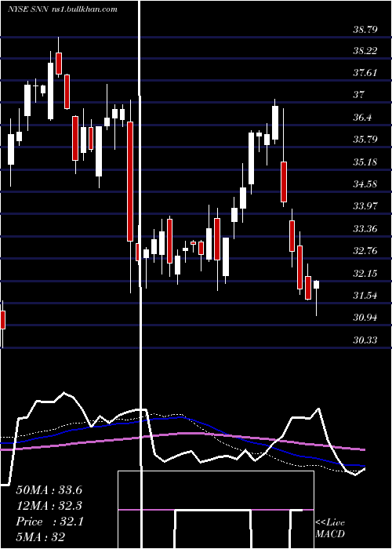
Task: Click the 34.58 price axis label
Action: [x=365, y=184]
